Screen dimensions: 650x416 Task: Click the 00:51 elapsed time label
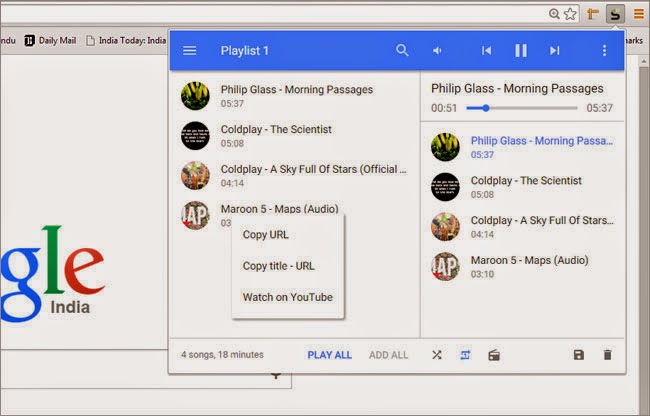444,108
